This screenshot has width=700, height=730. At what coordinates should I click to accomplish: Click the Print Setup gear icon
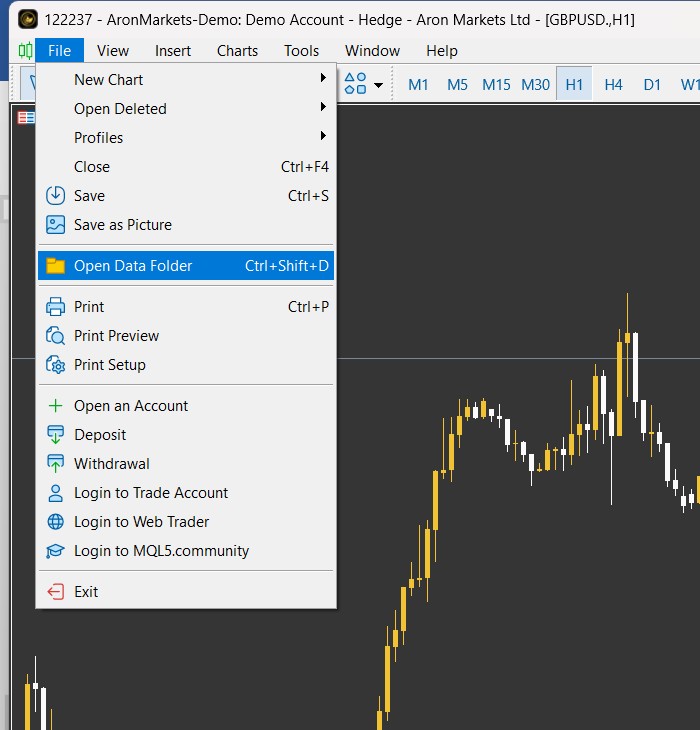click(56, 365)
